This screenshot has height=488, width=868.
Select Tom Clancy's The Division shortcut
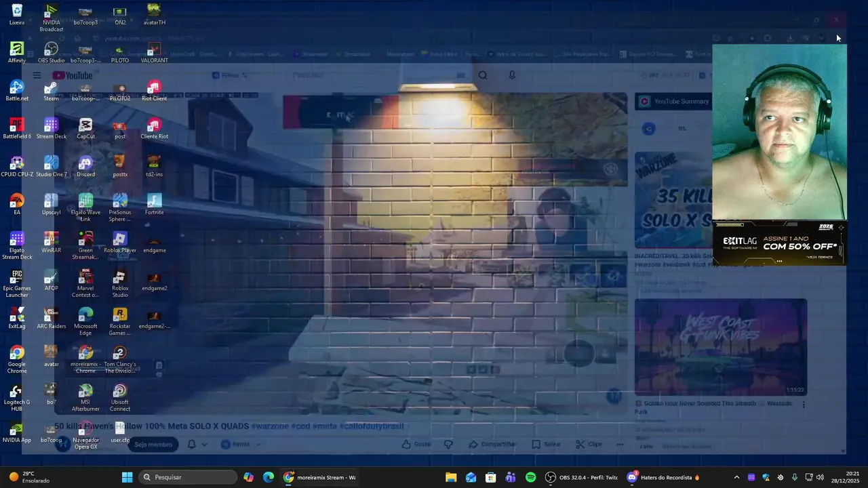point(120,359)
